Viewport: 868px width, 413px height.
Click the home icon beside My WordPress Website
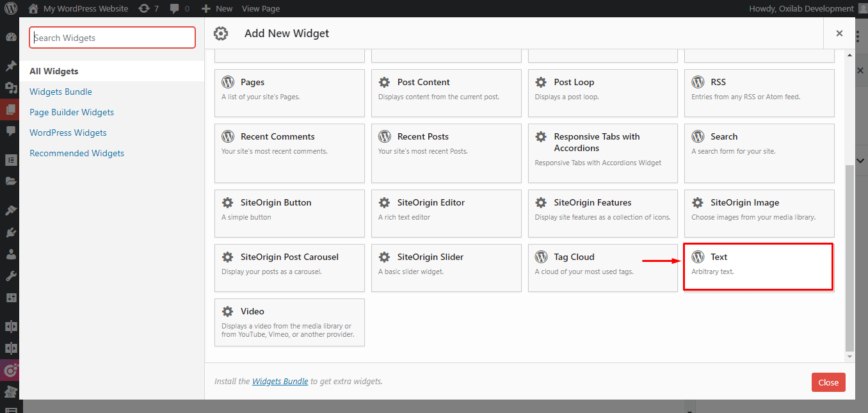(34, 8)
